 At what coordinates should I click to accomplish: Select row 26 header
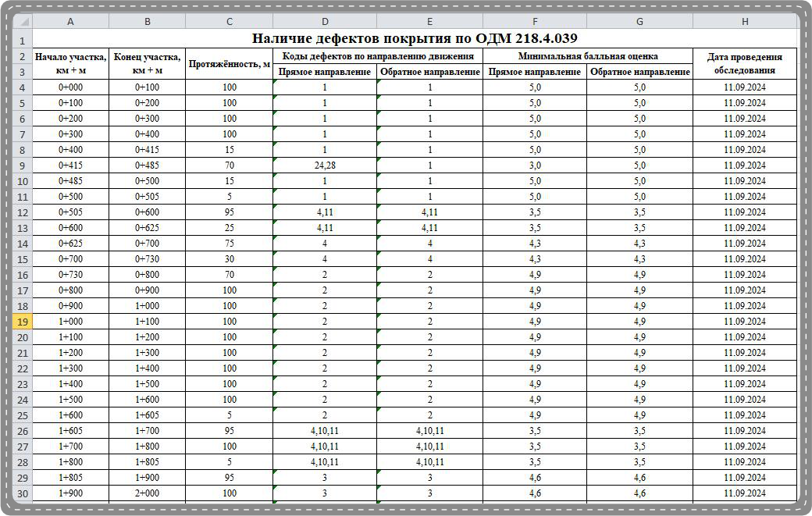coord(23,431)
